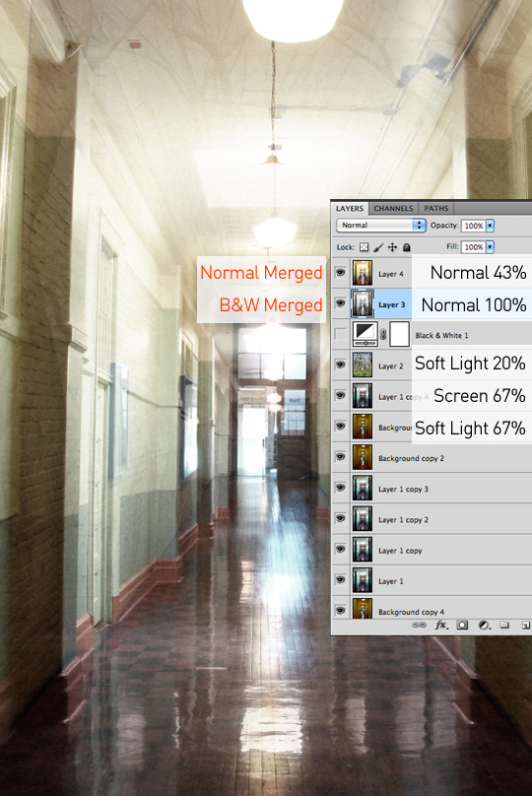The width and height of the screenshot is (532, 796).
Task: Select the 'Layer 1 copy' name
Action: click(x=400, y=551)
